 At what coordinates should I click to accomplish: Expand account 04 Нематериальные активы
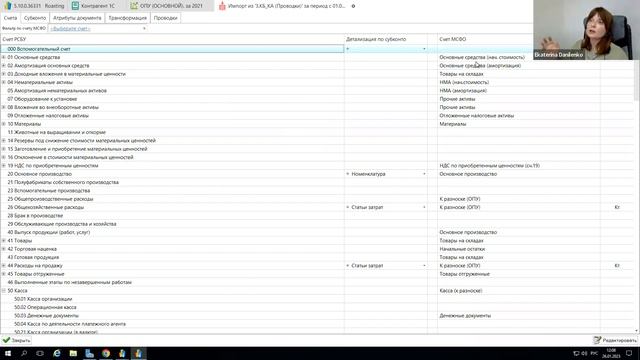(x=4, y=82)
